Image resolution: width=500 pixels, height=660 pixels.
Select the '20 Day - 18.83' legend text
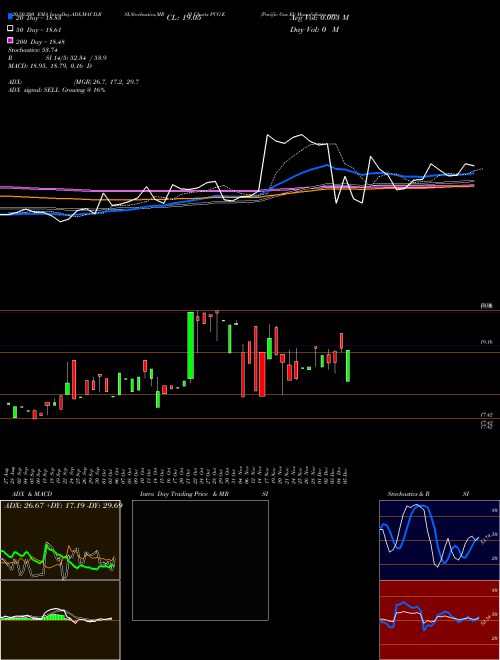coord(39,18)
